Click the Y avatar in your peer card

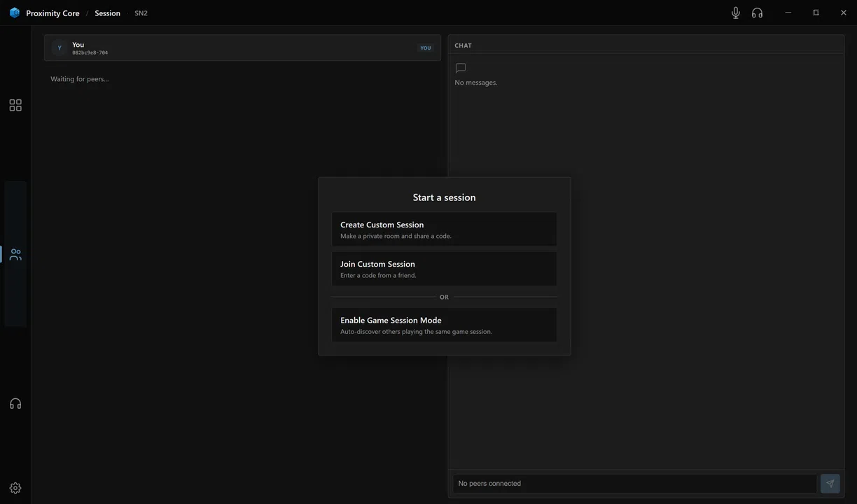tap(60, 48)
